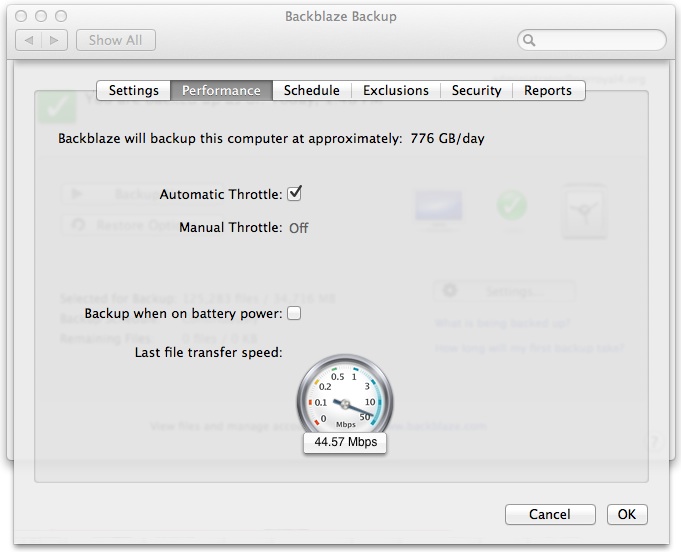The width and height of the screenshot is (681, 552).
Task: View the Reports tab
Action: [x=548, y=90]
